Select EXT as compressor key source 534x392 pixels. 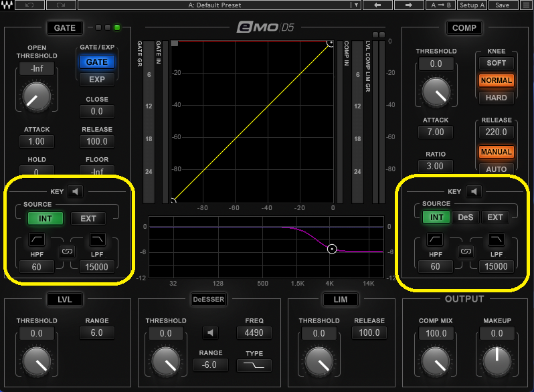(x=495, y=217)
